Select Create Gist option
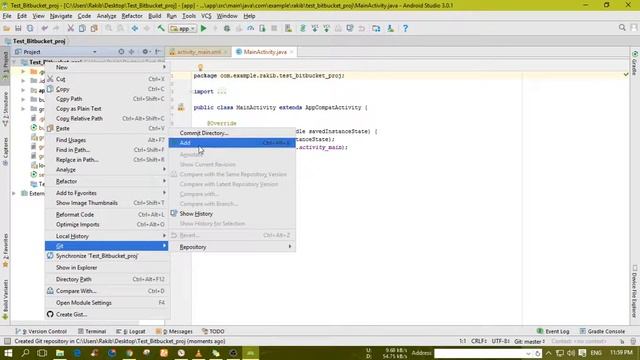640x360 pixels. tap(107, 315)
